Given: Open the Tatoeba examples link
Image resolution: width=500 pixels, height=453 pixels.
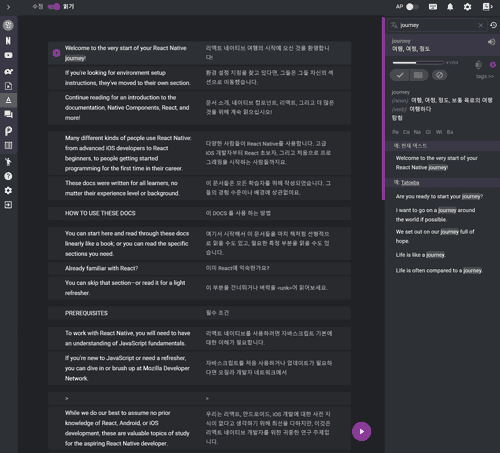Looking at the screenshot, I should [x=410, y=183].
